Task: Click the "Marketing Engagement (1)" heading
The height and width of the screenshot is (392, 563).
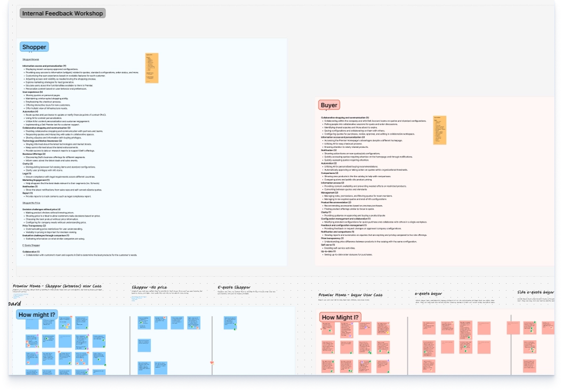Action: point(36,180)
